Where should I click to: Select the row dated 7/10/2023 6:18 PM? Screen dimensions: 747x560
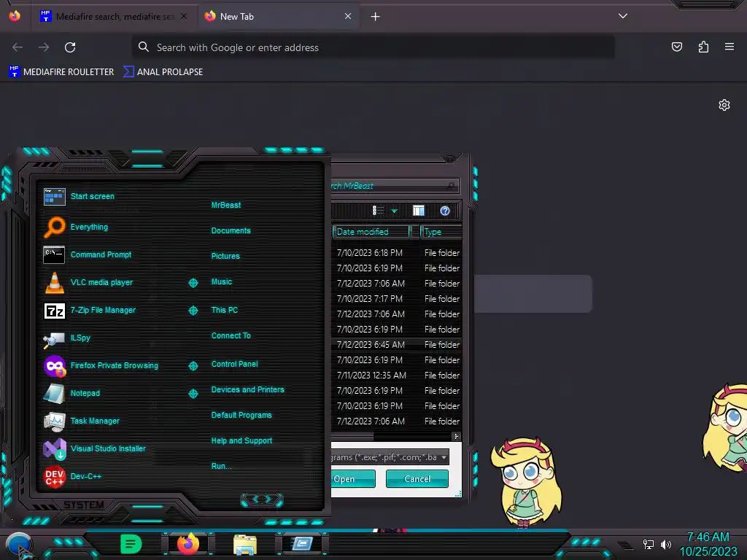point(396,253)
